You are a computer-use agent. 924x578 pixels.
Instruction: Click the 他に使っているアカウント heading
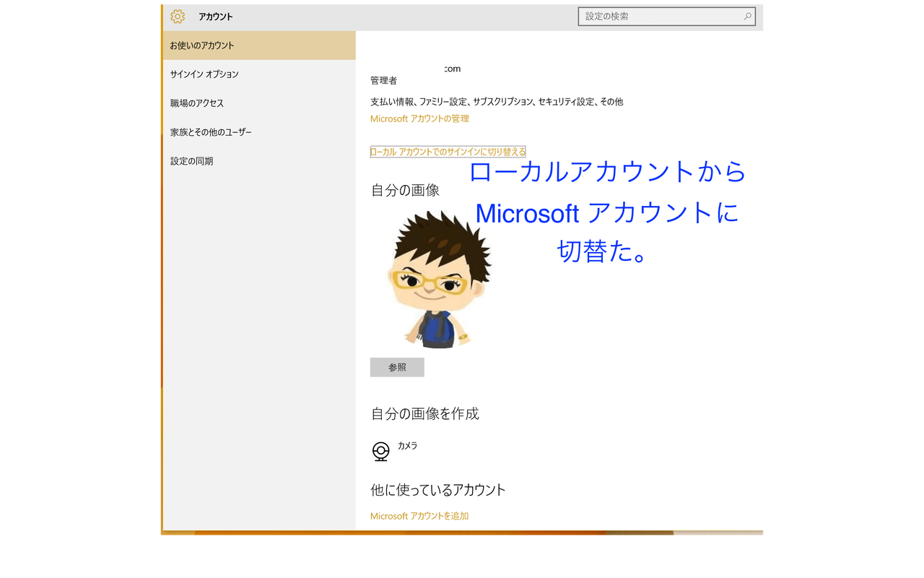438,490
